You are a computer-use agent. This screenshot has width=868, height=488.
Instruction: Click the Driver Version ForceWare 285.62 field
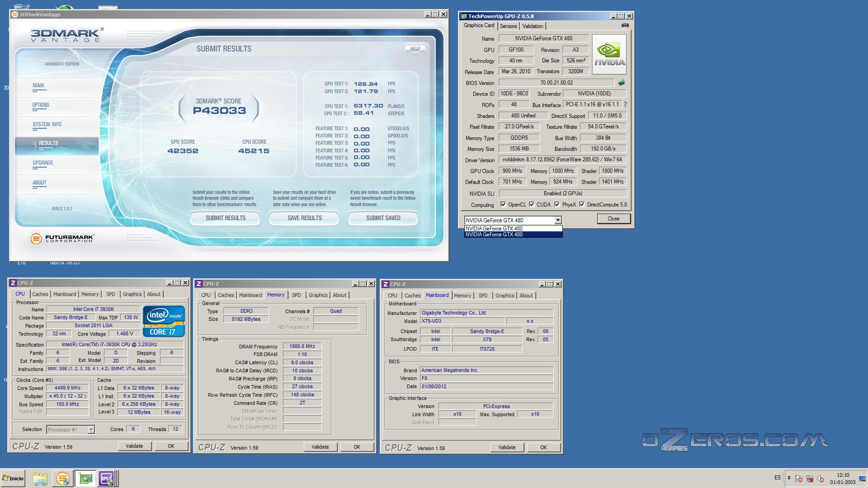coord(562,160)
